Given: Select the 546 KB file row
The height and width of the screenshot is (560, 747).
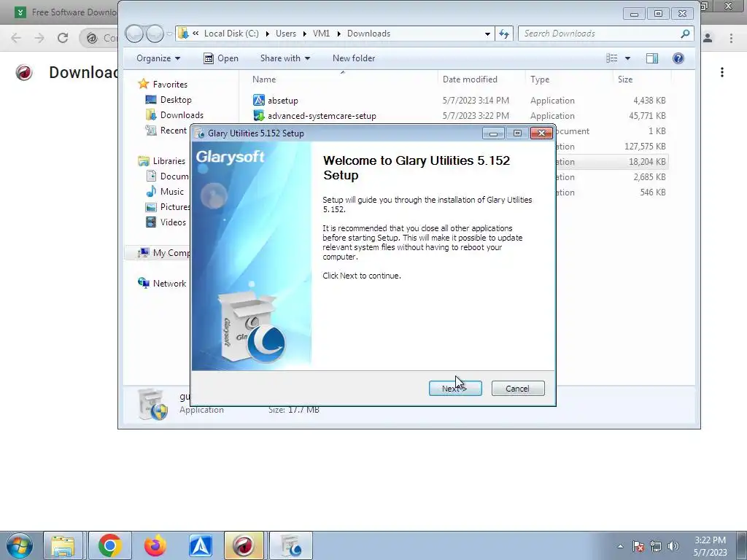Looking at the screenshot, I should pyautogui.click(x=612, y=192).
